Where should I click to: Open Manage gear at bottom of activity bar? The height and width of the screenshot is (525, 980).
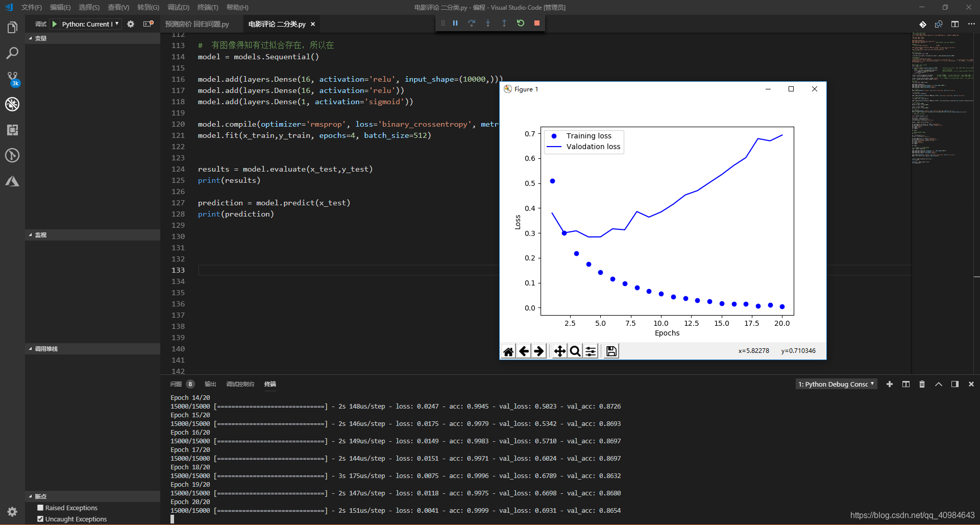coord(12,511)
